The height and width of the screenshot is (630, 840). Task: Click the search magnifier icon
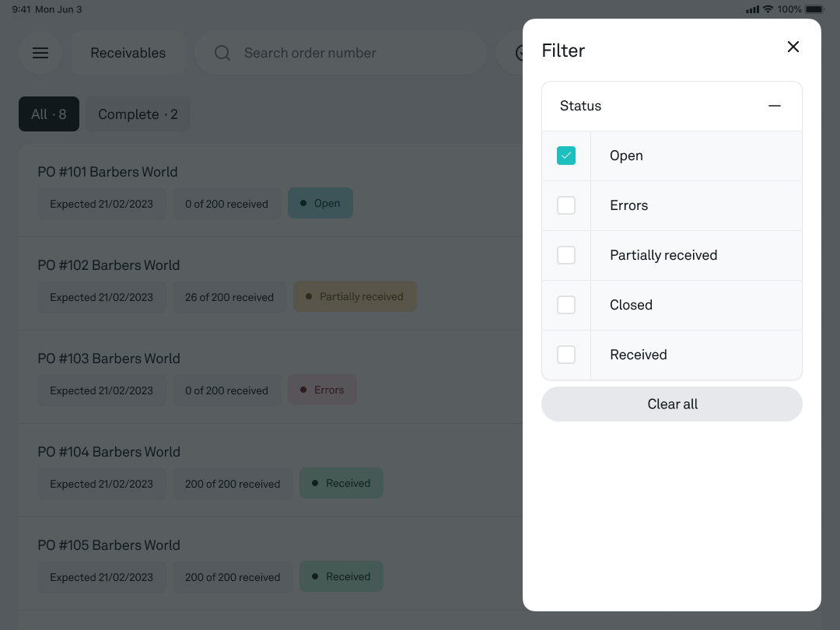222,53
